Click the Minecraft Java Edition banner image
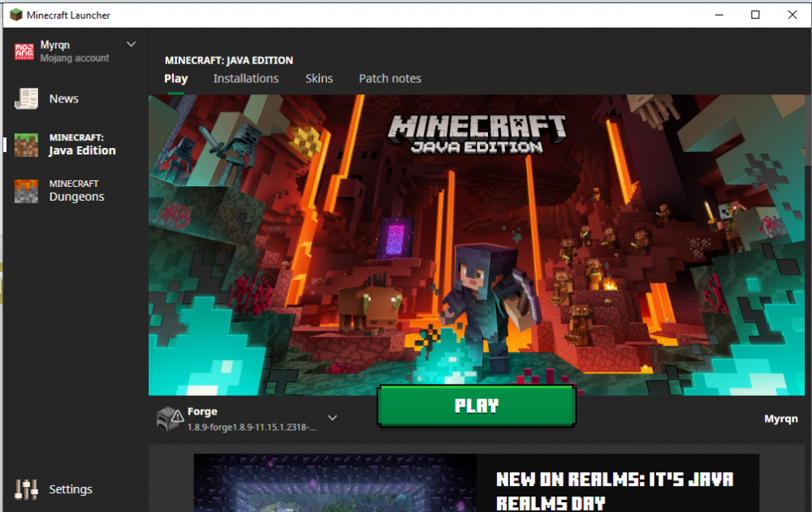This screenshot has width=812, height=512. coord(477,245)
